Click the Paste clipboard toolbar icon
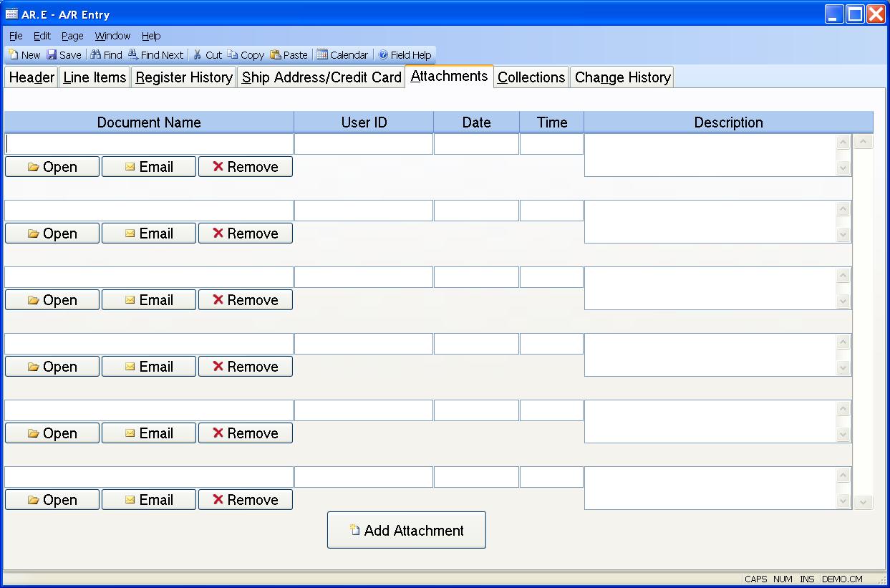 click(276, 55)
